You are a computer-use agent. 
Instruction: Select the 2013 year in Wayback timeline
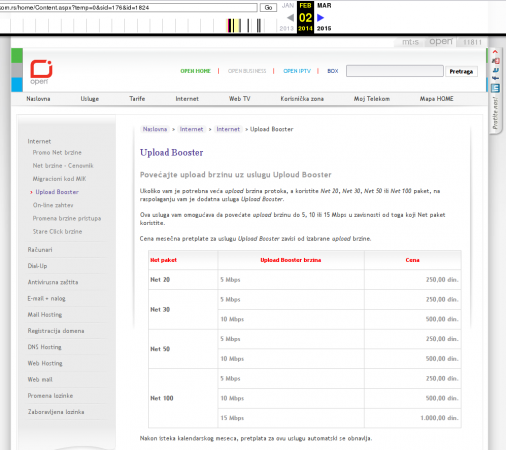[287, 28]
